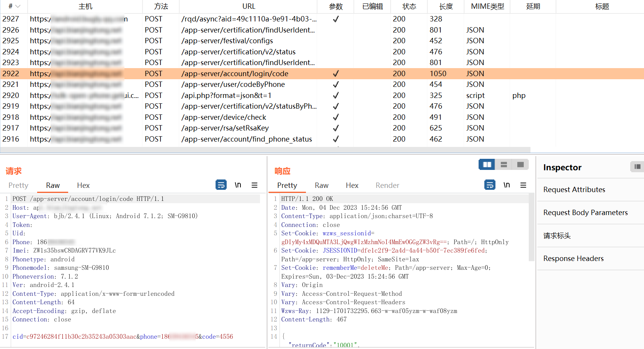Sort by 参数 column header

tap(336, 7)
